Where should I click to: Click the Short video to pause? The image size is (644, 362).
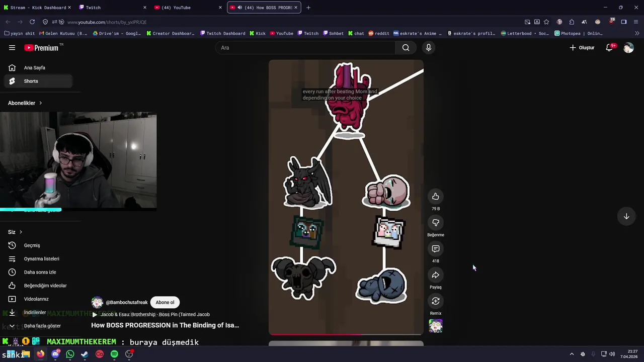click(346, 197)
